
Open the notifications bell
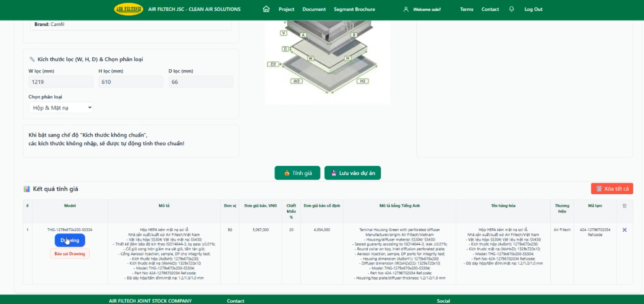click(512, 9)
